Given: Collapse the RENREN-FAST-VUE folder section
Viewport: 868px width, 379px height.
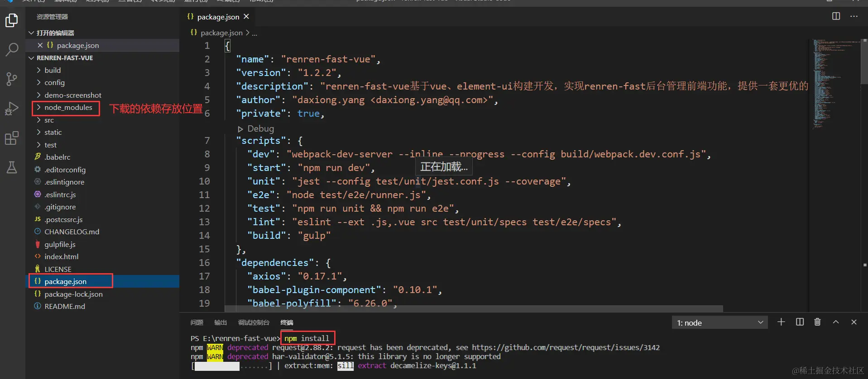Looking at the screenshot, I should pos(102,58).
